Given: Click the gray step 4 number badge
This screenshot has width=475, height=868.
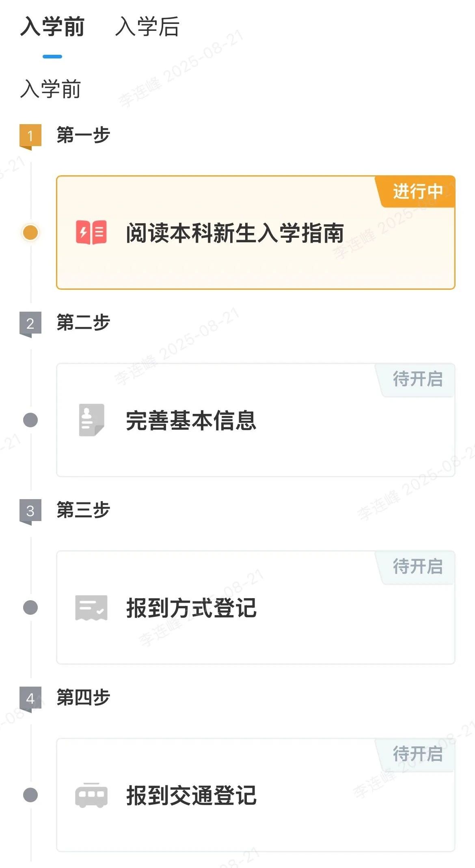Looking at the screenshot, I should point(30,698).
